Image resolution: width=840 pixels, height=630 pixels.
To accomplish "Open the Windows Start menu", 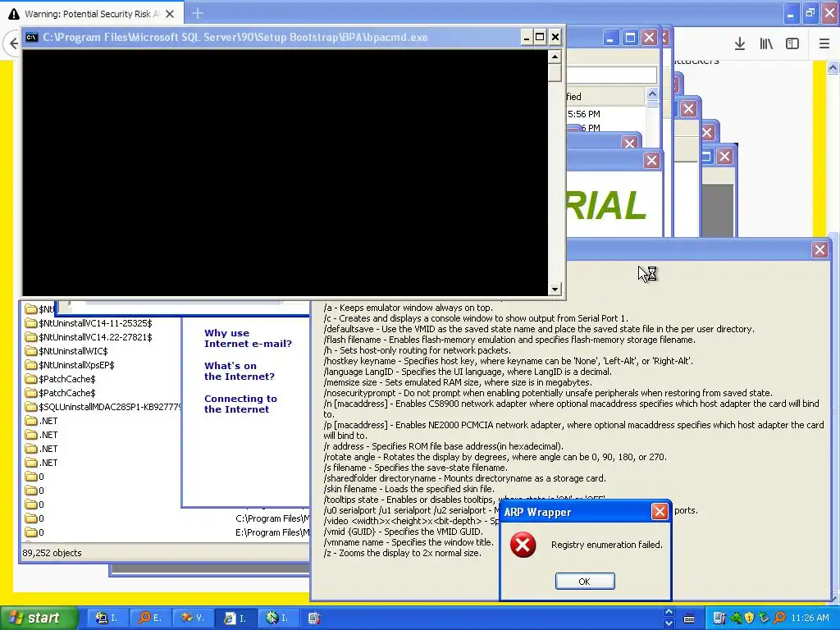I will pyautogui.click(x=38, y=618).
